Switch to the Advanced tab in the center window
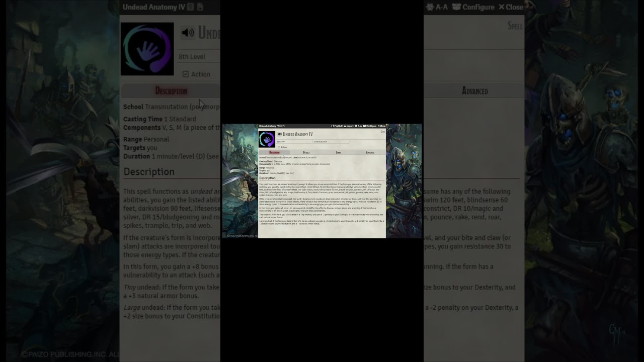This screenshot has height=362, width=644. pyautogui.click(x=370, y=152)
